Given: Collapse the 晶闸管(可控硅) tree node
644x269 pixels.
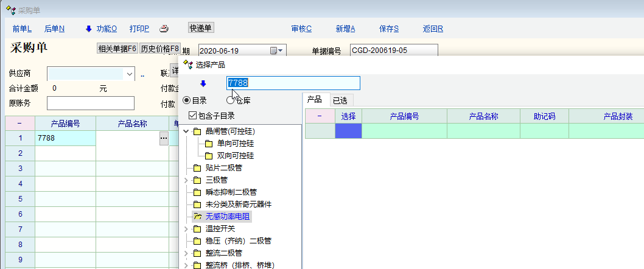Looking at the screenshot, I should coord(186,131).
